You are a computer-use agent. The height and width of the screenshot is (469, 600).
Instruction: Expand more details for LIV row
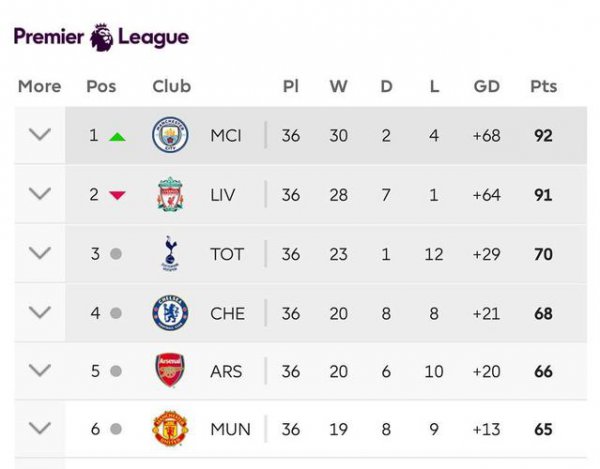point(40,194)
